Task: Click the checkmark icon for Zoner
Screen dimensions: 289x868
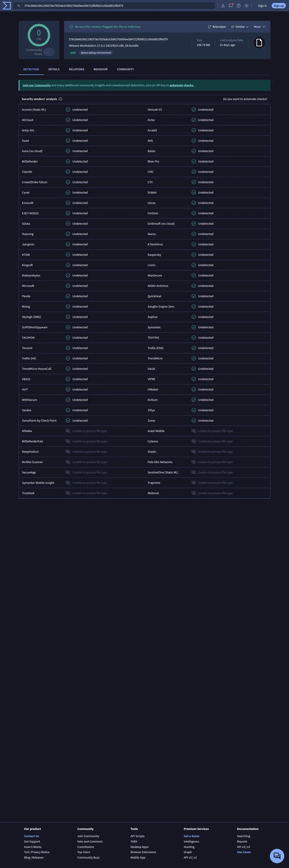Action: pos(194,420)
